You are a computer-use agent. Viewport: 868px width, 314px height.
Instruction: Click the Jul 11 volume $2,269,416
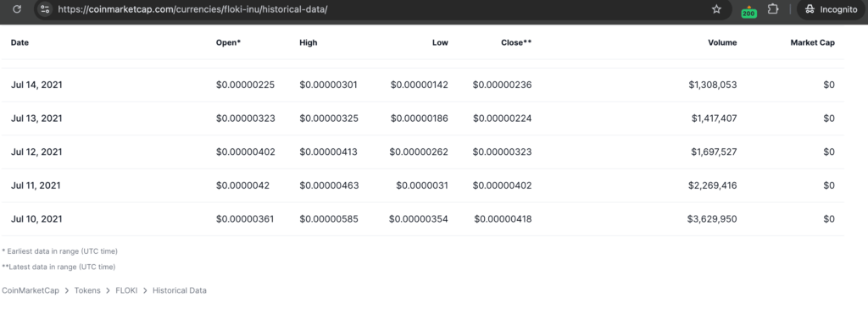712,185
